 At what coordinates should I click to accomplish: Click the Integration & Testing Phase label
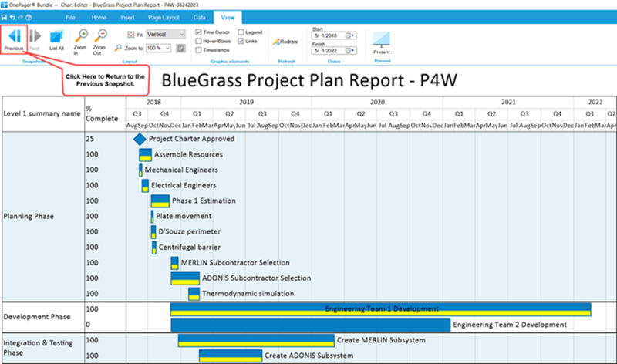click(x=38, y=348)
